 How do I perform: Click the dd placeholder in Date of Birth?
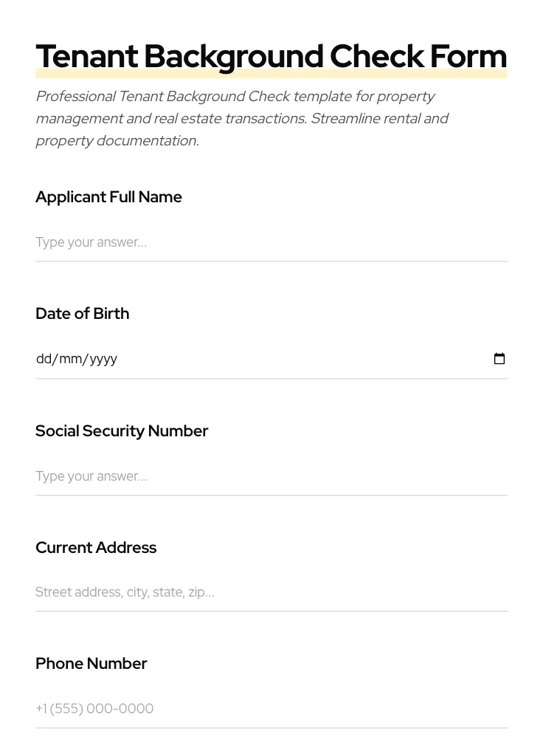click(44, 359)
